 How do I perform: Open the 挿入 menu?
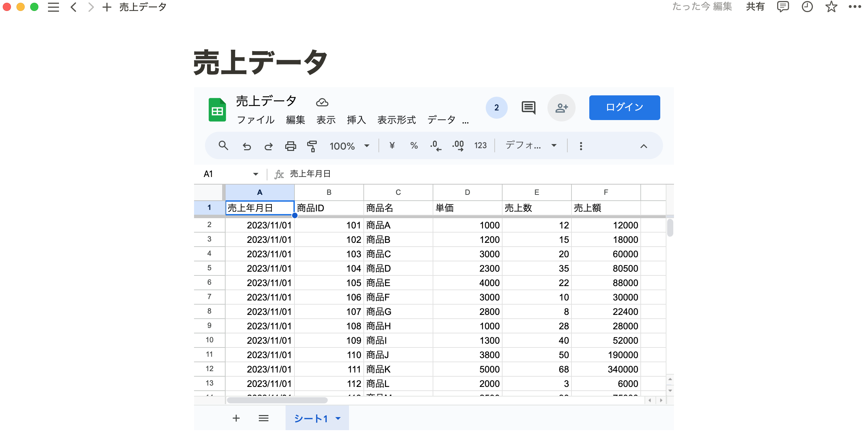pos(357,120)
